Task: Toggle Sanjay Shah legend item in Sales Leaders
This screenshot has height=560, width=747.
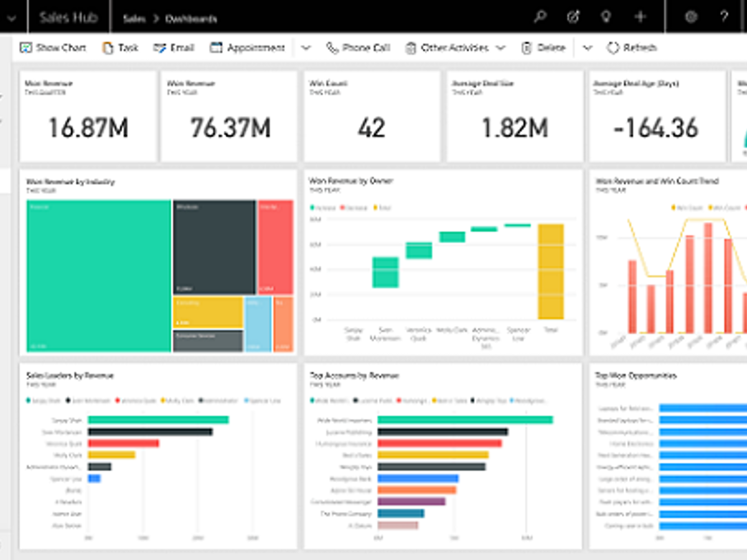Action: tap(43, 401)
